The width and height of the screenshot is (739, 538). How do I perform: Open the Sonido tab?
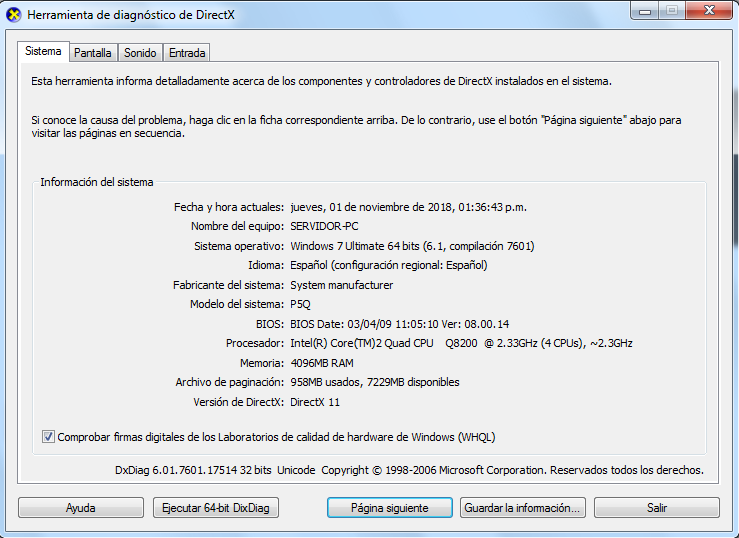click(140, 53)
